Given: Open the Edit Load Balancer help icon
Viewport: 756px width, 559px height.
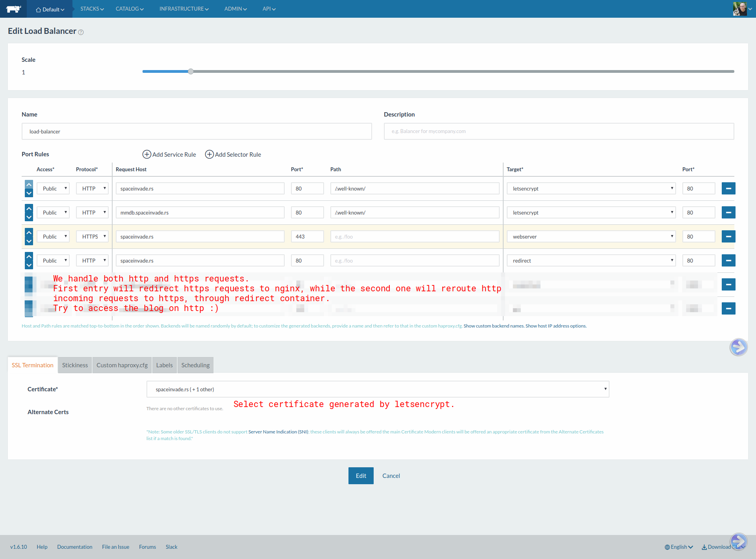Looking at the screenshot, I should (81, 32).
